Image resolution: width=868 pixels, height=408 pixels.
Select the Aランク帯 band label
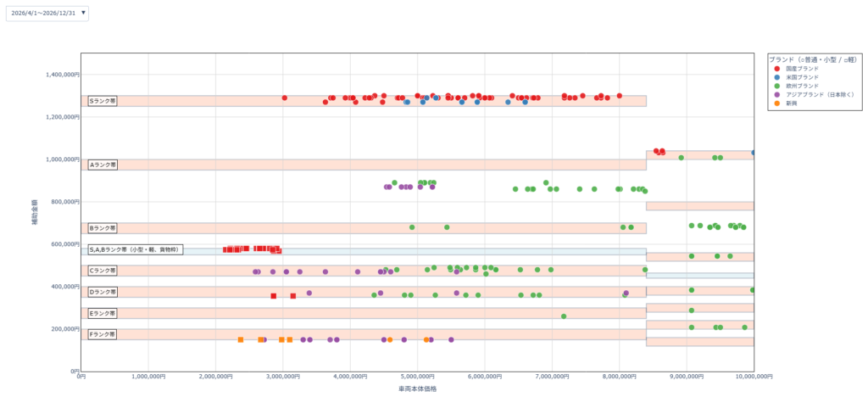[x=103, y=165]
